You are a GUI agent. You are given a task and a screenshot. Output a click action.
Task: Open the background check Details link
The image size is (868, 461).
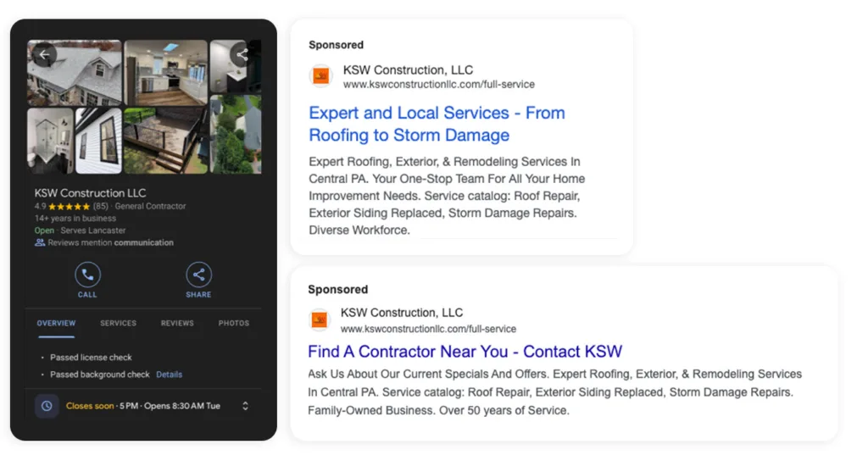point(169,375)
